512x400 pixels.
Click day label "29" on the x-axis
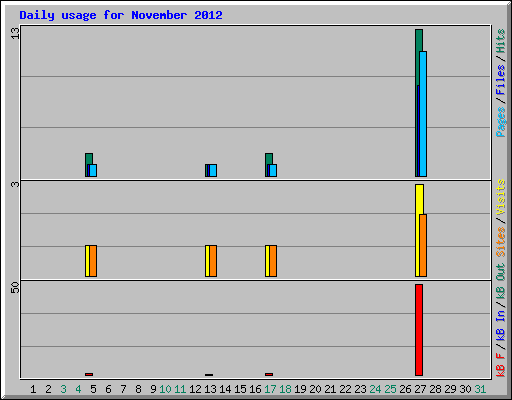(450, 389)
